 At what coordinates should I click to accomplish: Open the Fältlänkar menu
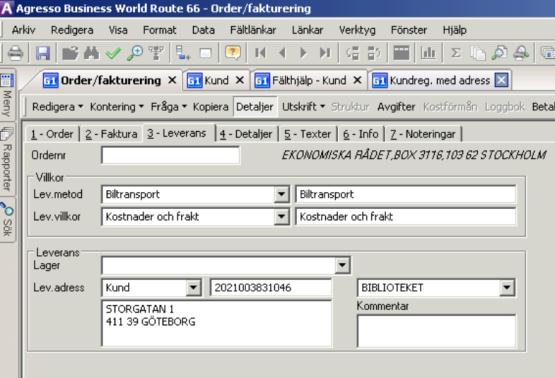pos(253,30)
